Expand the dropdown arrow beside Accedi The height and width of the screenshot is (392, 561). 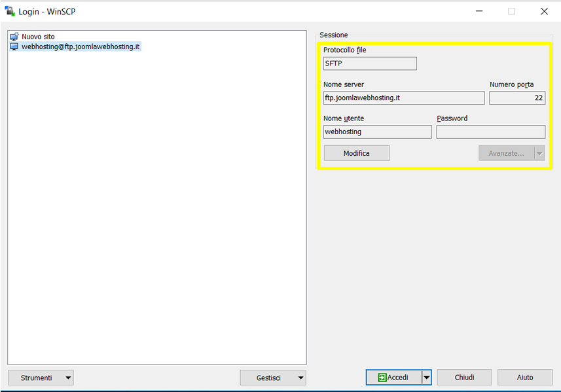pos(426,378)
